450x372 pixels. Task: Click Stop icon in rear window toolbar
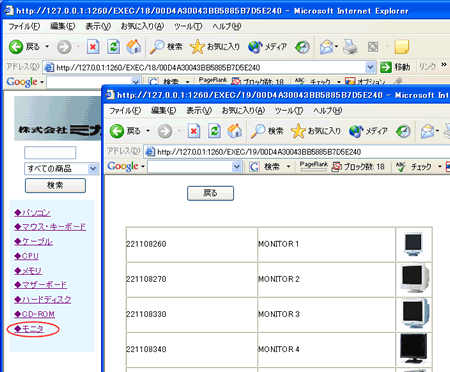pyautogui.click(x=93, y=47)
